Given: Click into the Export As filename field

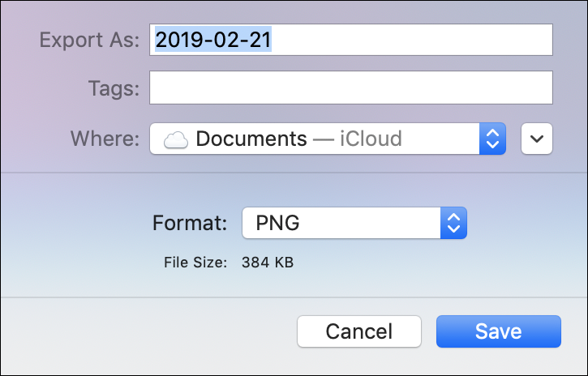Looking at the screenshot, I should point(351,40).
